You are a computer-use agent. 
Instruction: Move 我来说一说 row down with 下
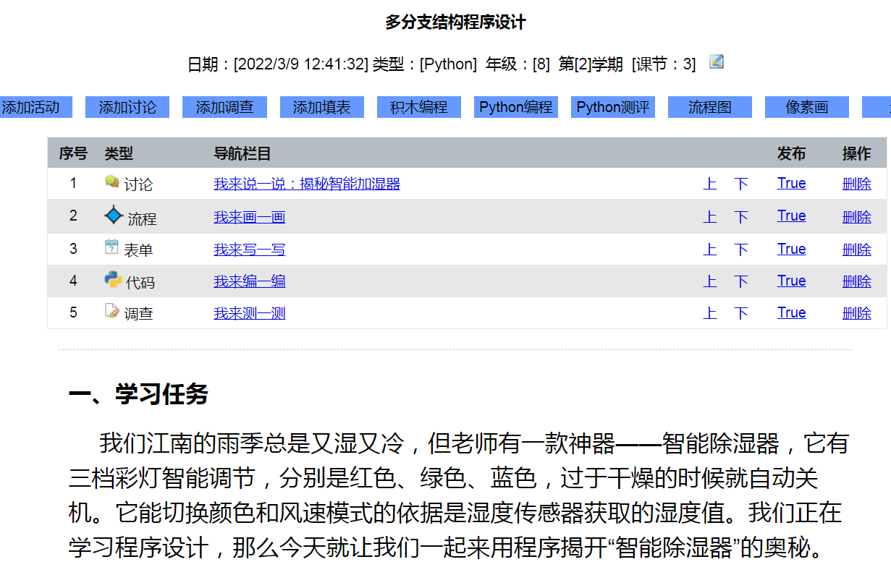(741, 184)
